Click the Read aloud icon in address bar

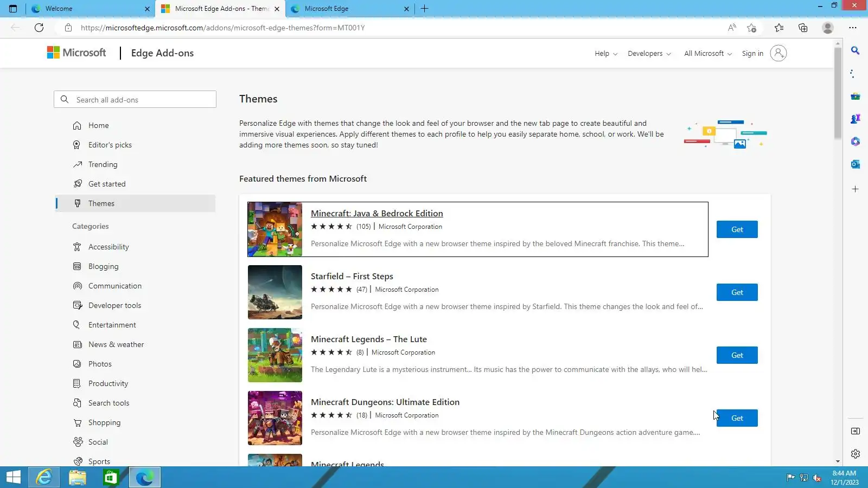[732, 28]
